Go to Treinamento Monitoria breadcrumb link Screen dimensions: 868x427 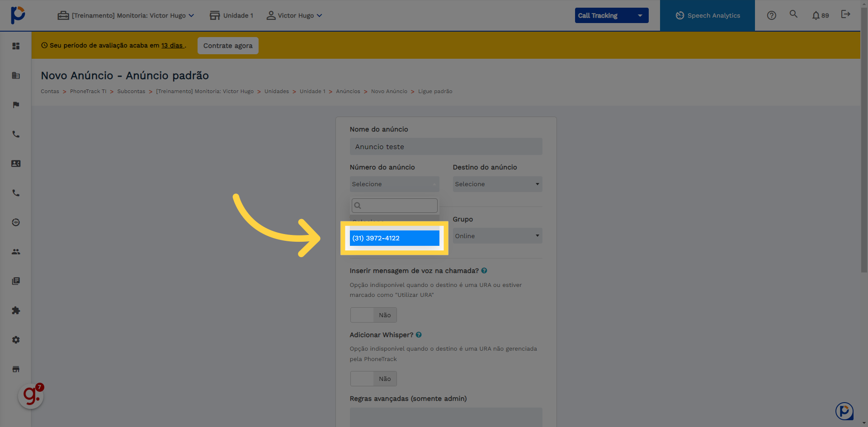coord(205,91)
